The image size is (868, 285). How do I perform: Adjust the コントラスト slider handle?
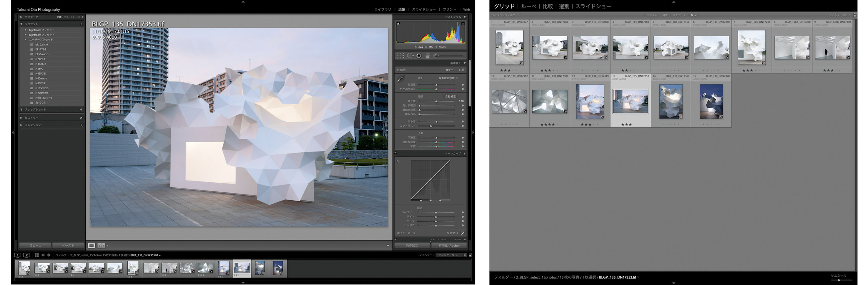pos(431,126)
